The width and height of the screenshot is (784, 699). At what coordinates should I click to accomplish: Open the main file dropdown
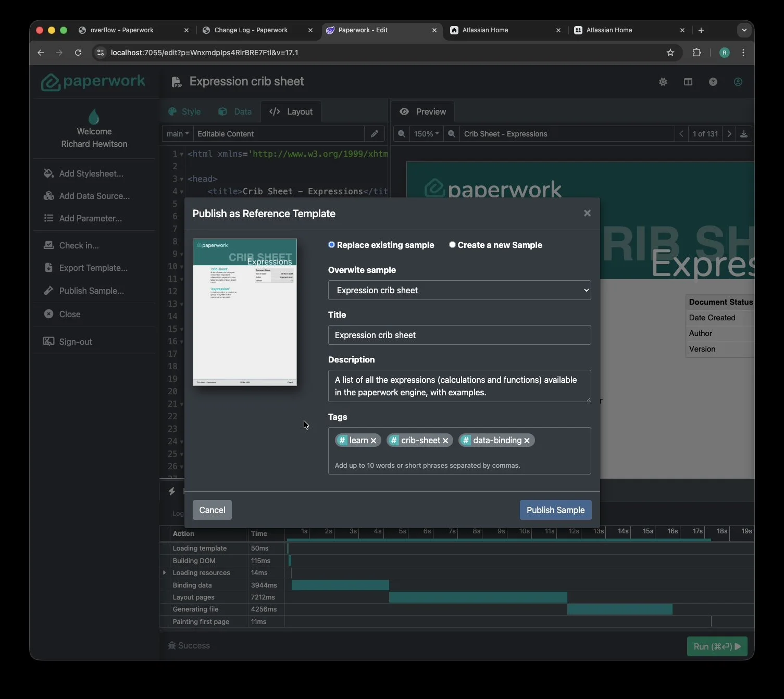(178, 134)
